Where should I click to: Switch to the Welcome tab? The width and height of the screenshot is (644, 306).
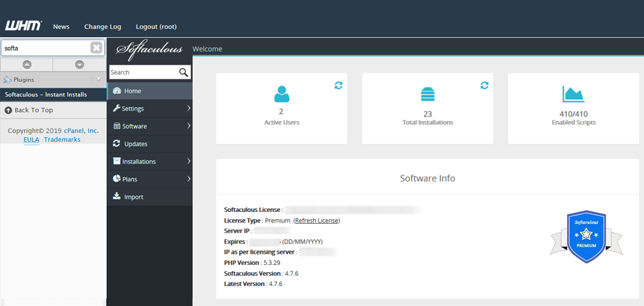tap(208, 49)
